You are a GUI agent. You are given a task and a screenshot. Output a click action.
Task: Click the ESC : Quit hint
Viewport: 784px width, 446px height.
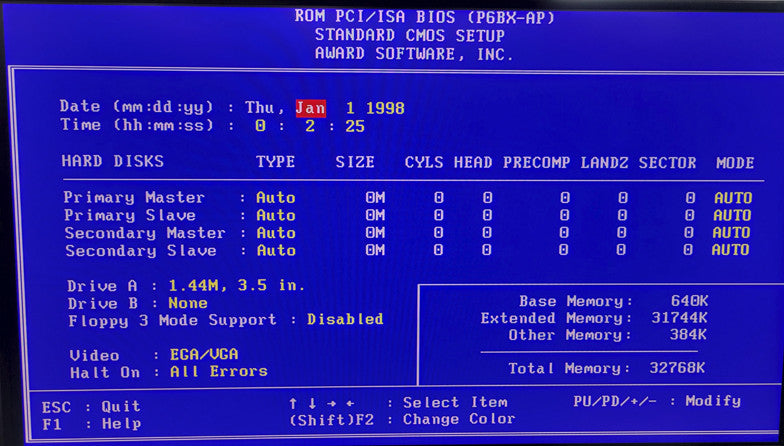point(91,406)
